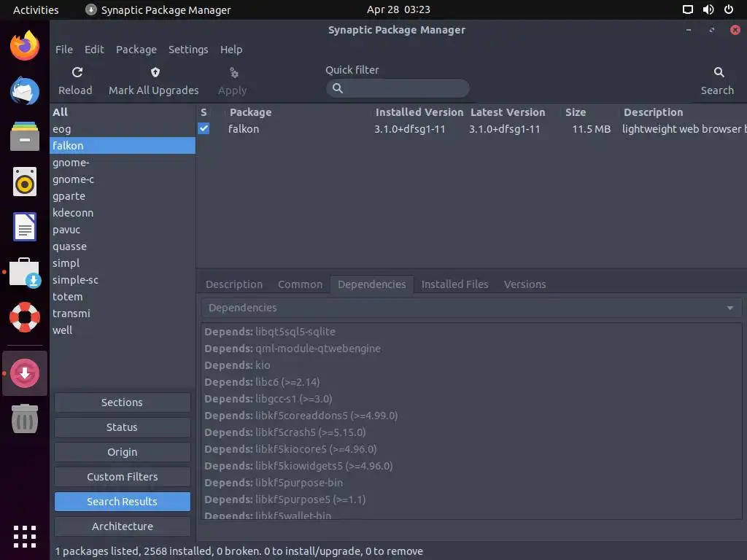Viewport: 747px width, 560px height.
Task: Open the Settings menu
Action: [x=188, y=50]
